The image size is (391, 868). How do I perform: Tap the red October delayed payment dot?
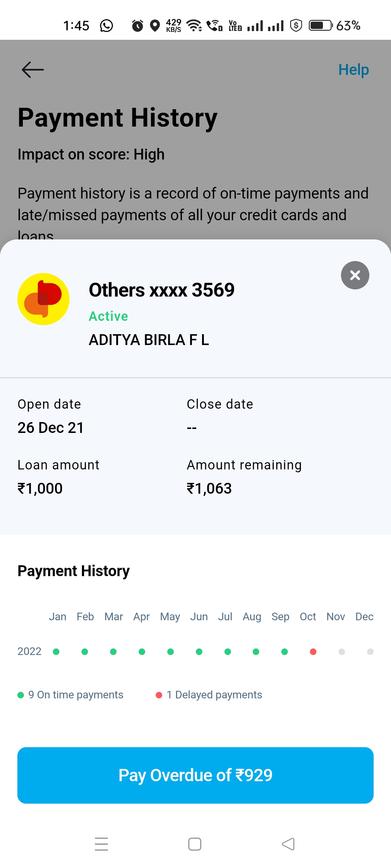pos(313,652)
